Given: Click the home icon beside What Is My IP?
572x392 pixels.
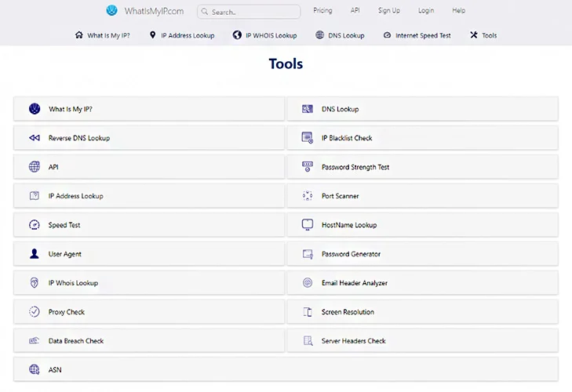Looking at the screenshot, I should (78, 35).
